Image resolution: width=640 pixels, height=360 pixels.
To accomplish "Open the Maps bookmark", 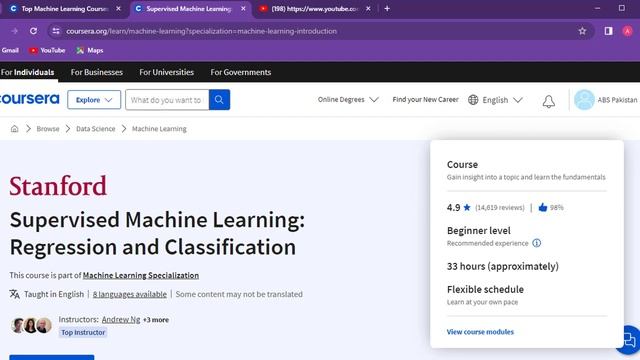I will pyautogui.click(x=90, y=50).
